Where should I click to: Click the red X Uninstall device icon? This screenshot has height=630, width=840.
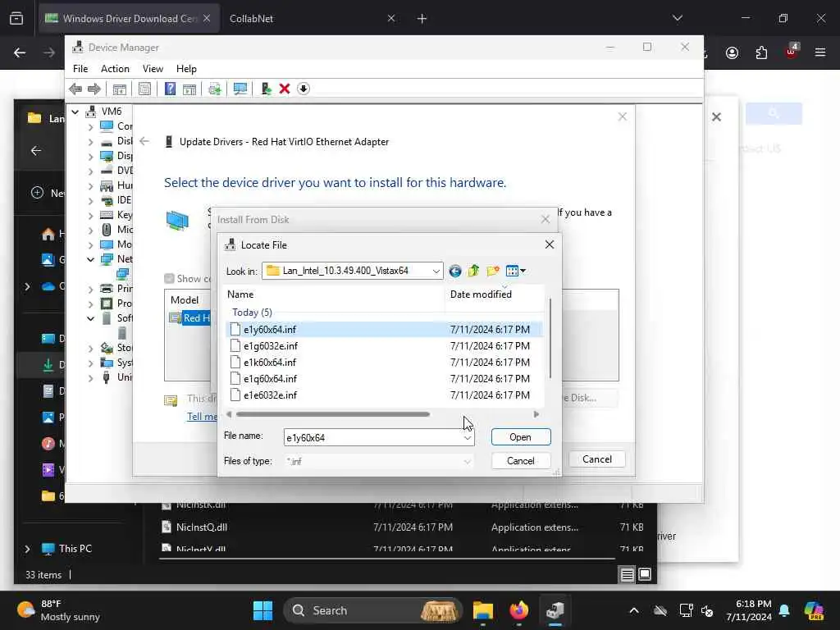[x=285, y=89]
